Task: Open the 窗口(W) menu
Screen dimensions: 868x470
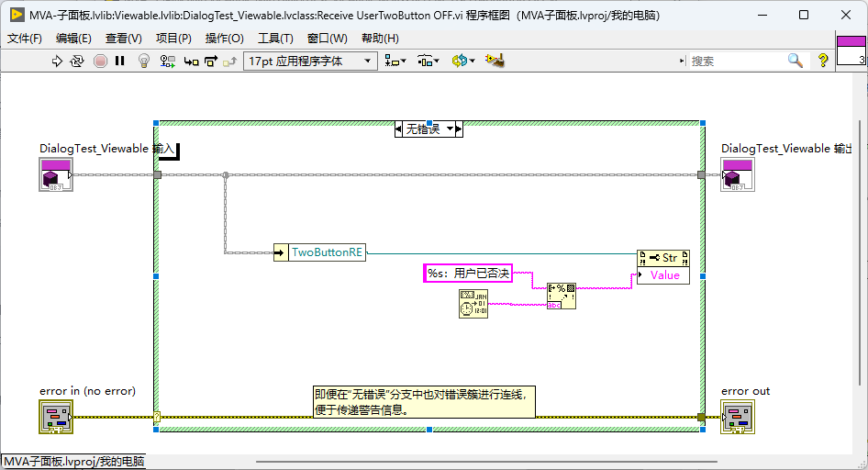Action: (328, 39)
